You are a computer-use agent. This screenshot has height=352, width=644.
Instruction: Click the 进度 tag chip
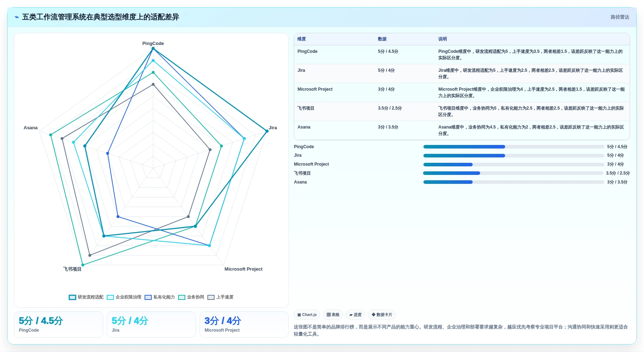click(x=356, y=315)
